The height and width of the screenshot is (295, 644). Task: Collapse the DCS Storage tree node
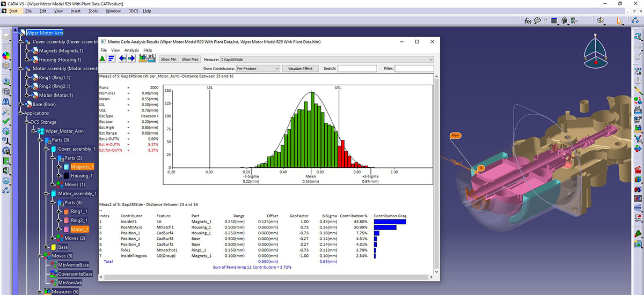(x=27, y=122)
